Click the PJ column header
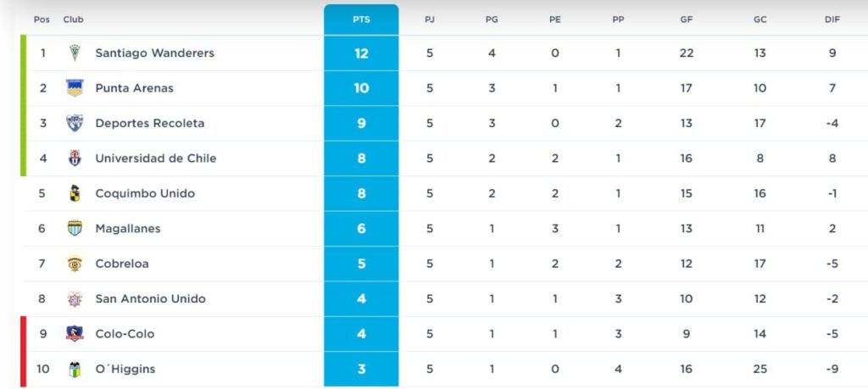868x389 pixels. [x=430, y=19]
